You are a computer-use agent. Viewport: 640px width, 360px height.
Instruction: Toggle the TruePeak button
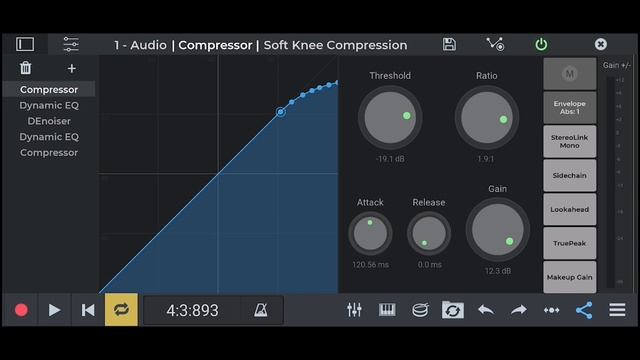[569, 243]
